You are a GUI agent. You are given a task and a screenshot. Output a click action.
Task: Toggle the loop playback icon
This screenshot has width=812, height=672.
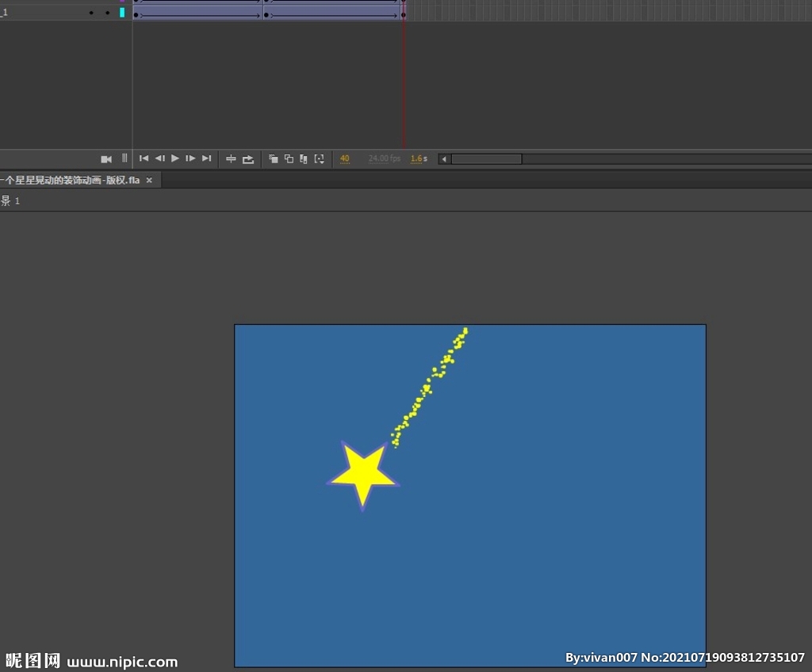(248, 159)
